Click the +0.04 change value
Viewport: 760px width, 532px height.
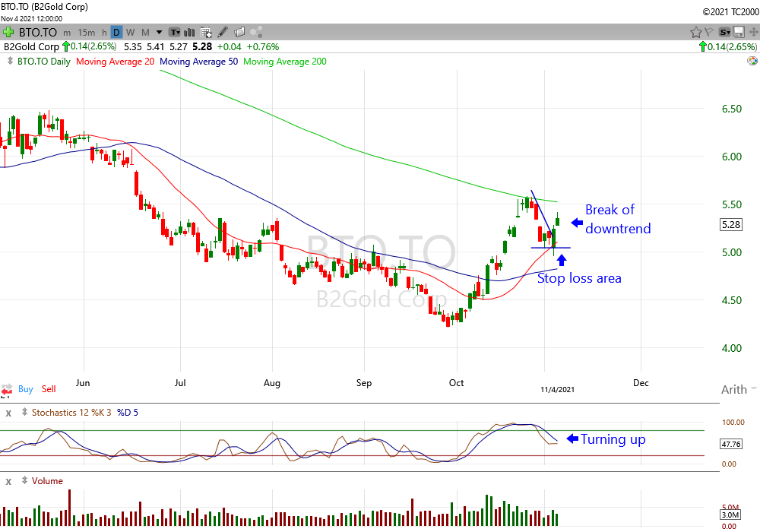pyautogui.click(x=230, y=47)
